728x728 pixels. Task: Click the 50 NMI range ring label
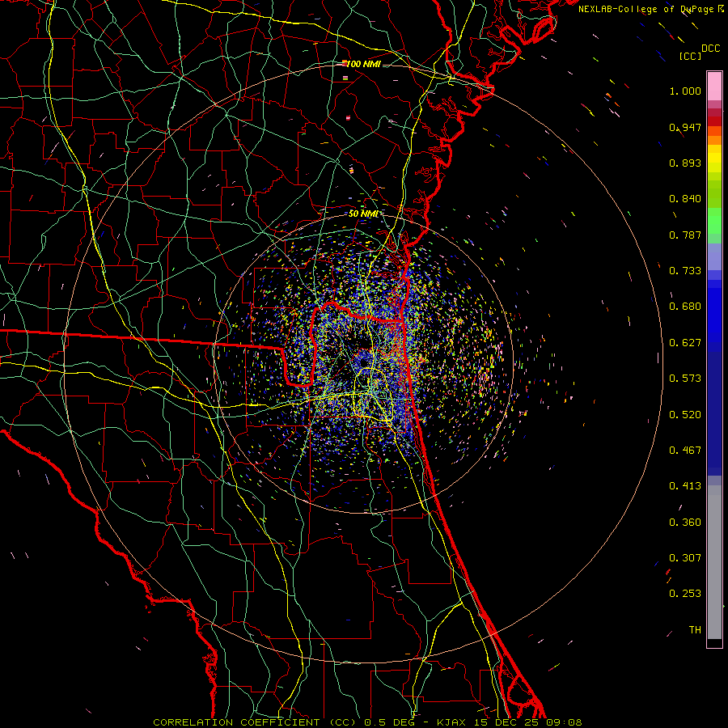[363, 214]
